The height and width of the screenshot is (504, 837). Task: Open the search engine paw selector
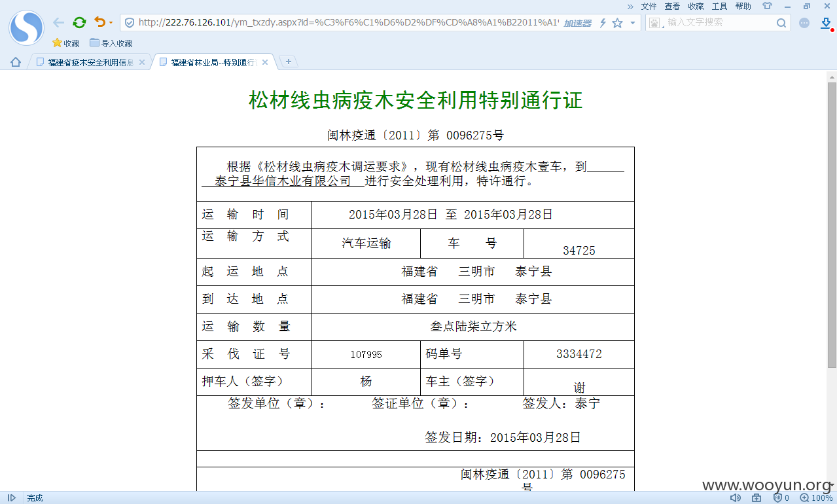(x=656, y=23)
